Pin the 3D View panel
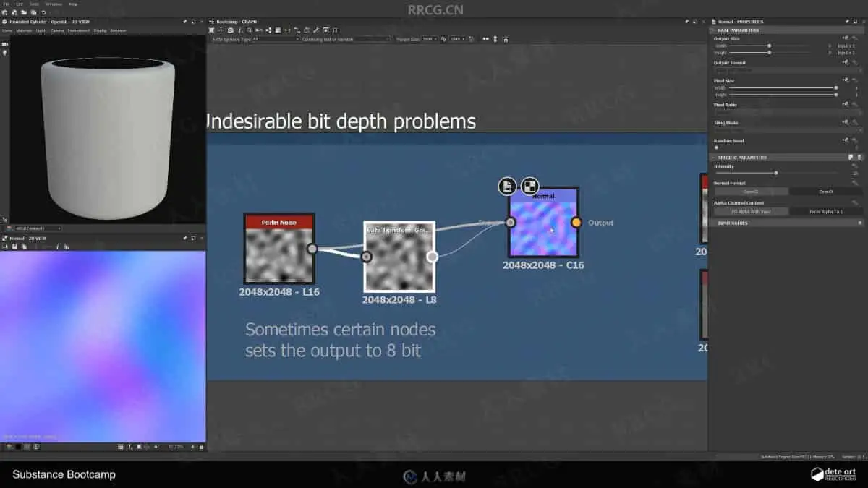868x488 pixels. pos(184,22)
